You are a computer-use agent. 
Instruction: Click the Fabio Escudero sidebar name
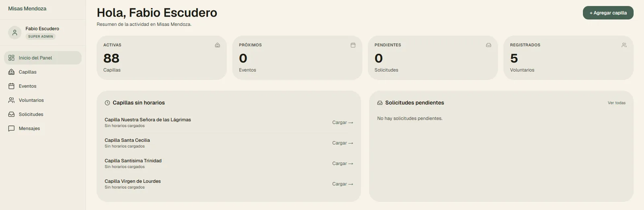coord(42,29)
